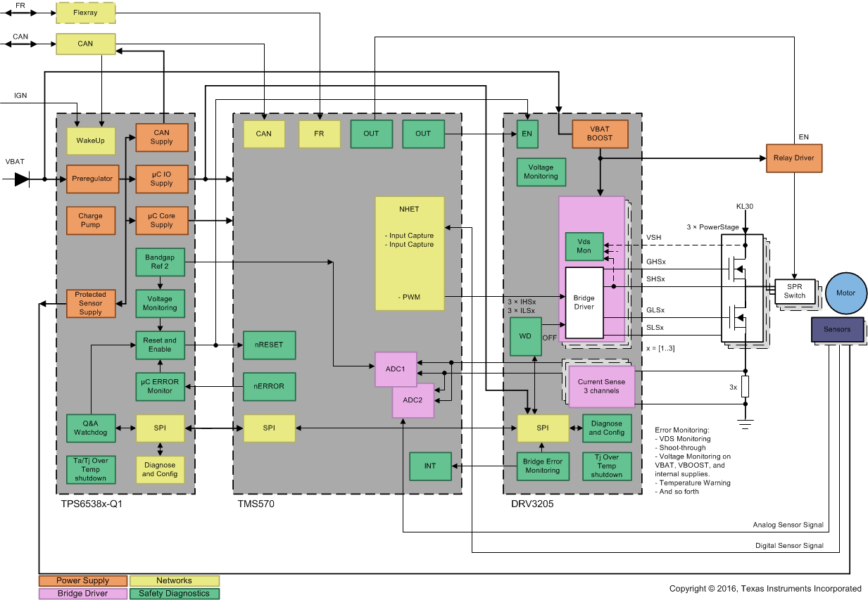Viewport: 868px width, 600px height.
Task: Select the CAN network block
Action: [86, 44]
